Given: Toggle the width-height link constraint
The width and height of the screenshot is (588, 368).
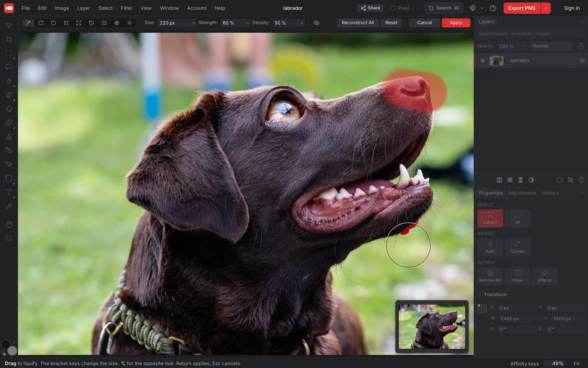Looking at the screenshot, I should click(x=537, y=318).
